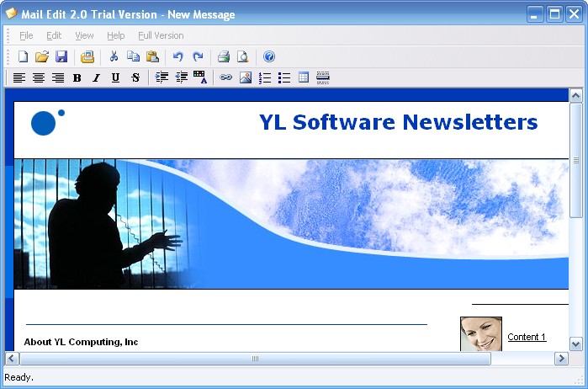Apply bulleted list formatting
This screenshot has height=389, width=588.
click(x=284, y=77)
